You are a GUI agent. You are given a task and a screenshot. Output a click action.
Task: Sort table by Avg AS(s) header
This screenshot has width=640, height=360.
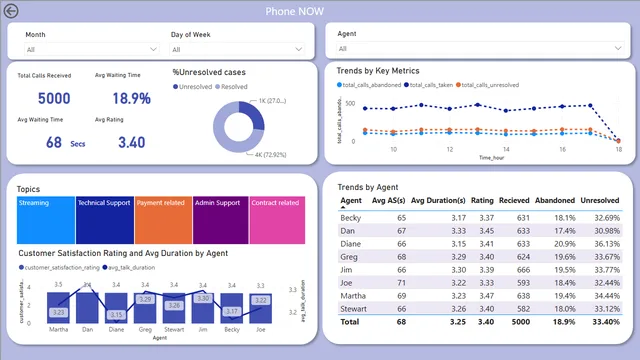pos(388,200)
